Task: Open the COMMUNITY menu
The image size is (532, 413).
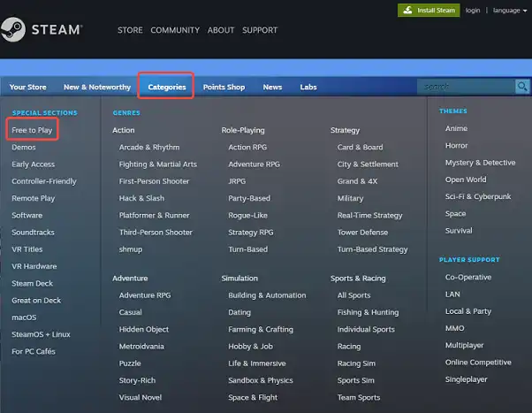Action: (175, 30)
